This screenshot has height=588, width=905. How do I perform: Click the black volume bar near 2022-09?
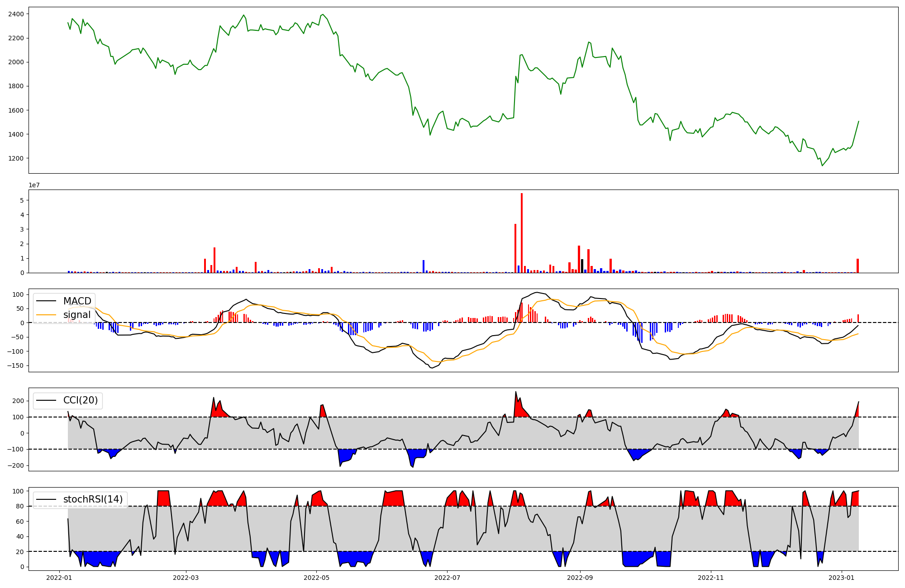pyautogui.click(x=582, y=266)
